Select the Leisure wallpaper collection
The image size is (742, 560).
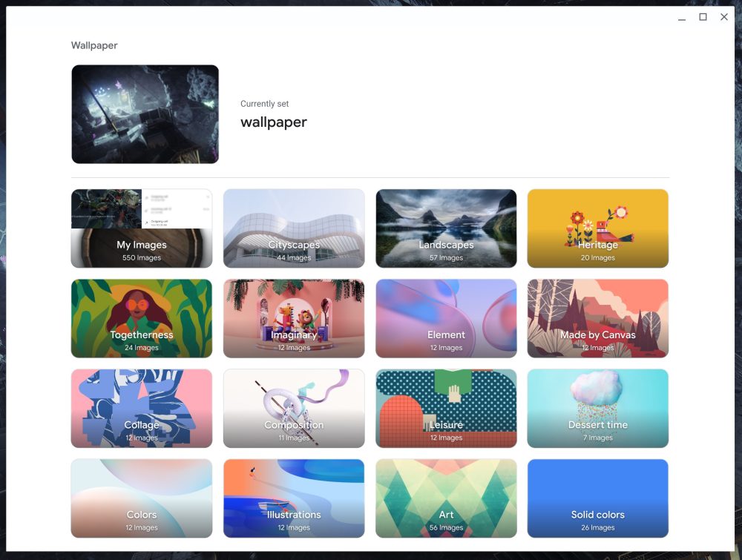point(446,409)
